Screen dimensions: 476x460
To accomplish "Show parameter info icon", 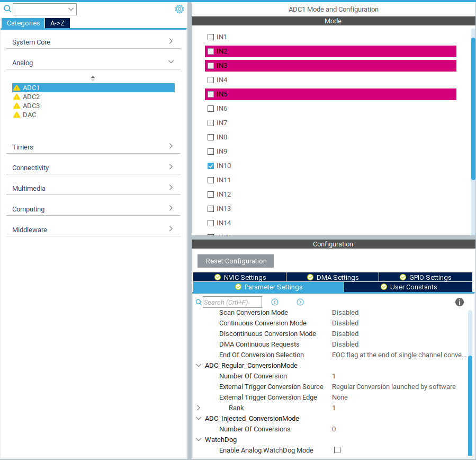I will point(459,302).
